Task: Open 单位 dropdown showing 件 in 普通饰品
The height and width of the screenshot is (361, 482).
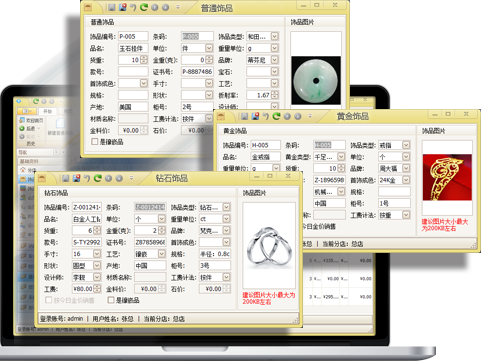Action: click(x=209, y=48)
